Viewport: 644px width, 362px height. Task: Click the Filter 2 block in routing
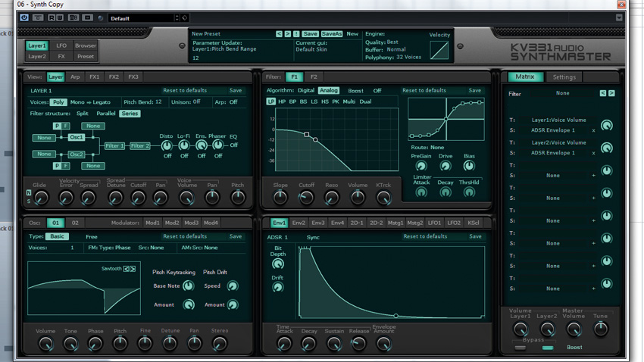click(x=139, y=145)
